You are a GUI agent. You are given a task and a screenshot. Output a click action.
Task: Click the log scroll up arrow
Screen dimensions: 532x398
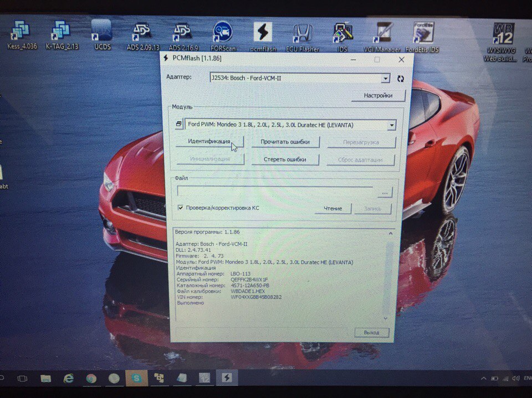coord(391,233)
